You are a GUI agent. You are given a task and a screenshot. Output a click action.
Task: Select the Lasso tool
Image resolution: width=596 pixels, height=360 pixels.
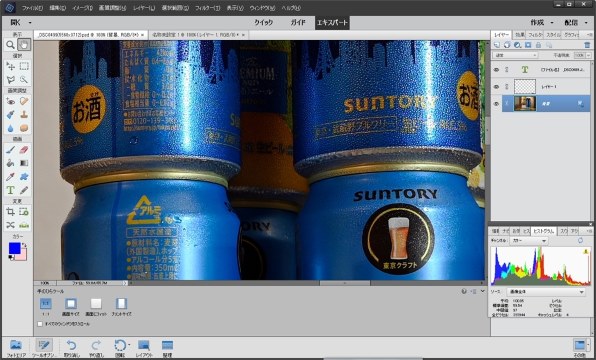pos(10,79)
